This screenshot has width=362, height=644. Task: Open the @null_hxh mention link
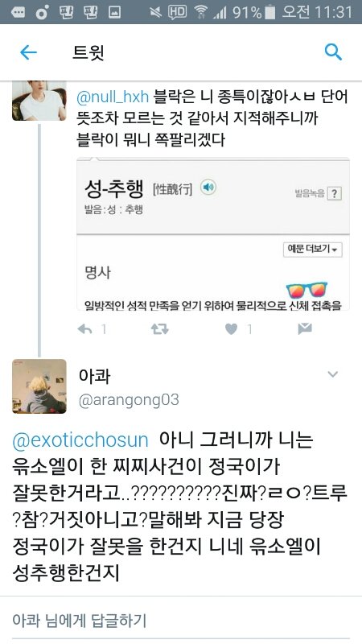113,97
